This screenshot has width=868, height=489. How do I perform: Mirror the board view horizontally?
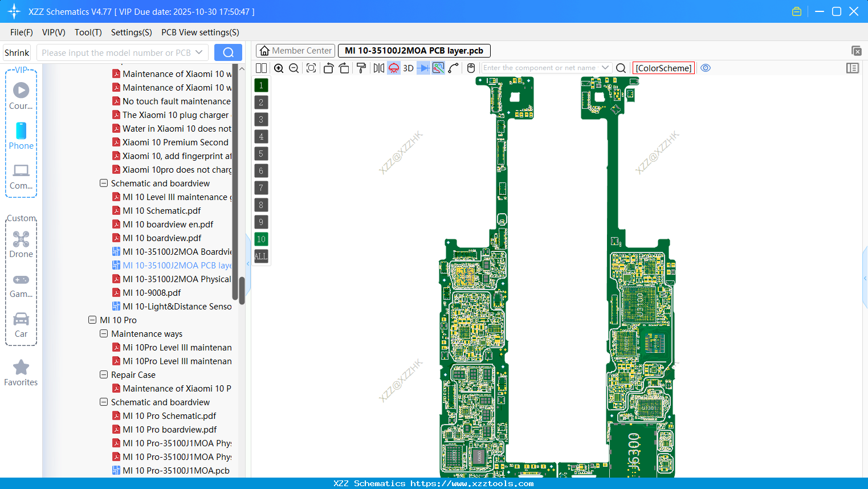(378, 68)
